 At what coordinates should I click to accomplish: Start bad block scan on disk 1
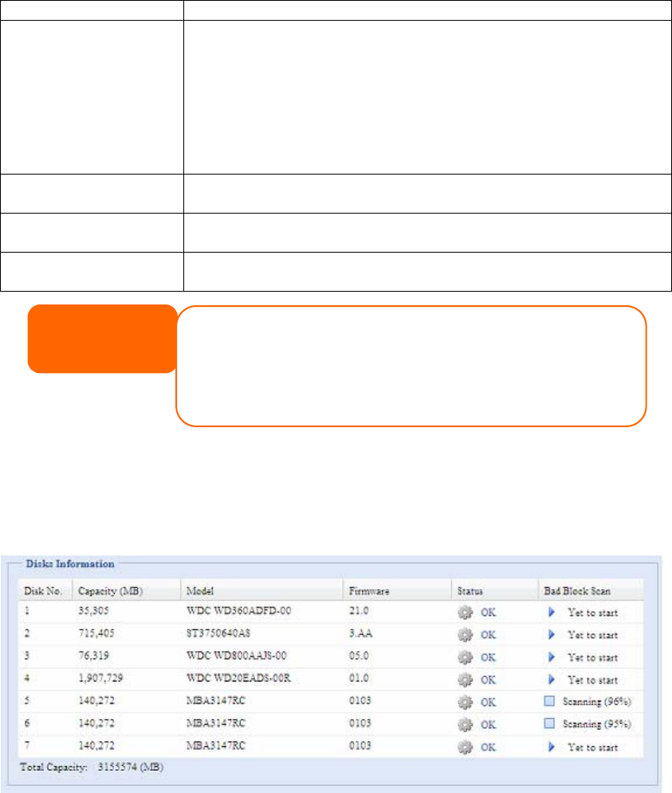tap(552, 612)
